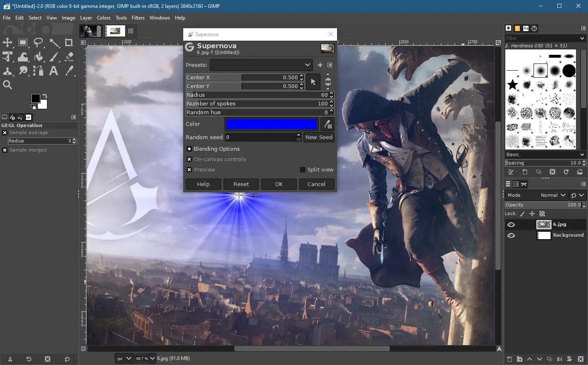The height and width of the screenshot is (365, 588).
Task: Enable Split view checkbox
Action: [303, 170]
